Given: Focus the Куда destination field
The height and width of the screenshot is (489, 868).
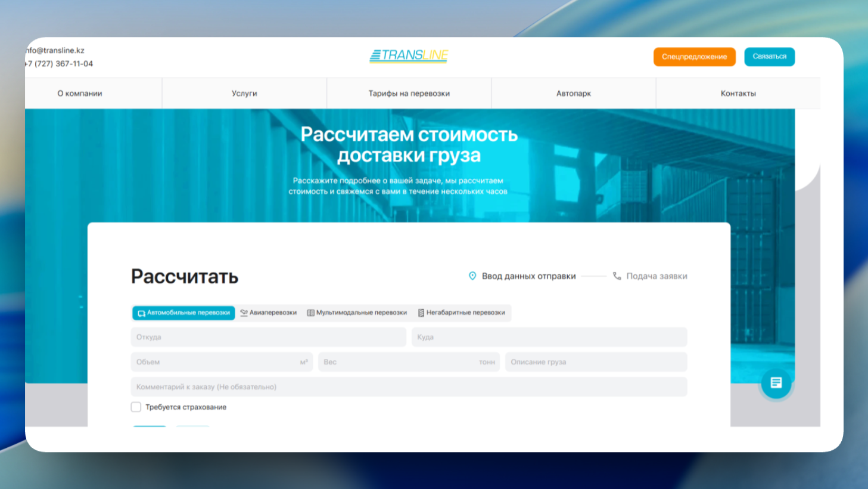Looking at the screenshot, I should point(549,337).
